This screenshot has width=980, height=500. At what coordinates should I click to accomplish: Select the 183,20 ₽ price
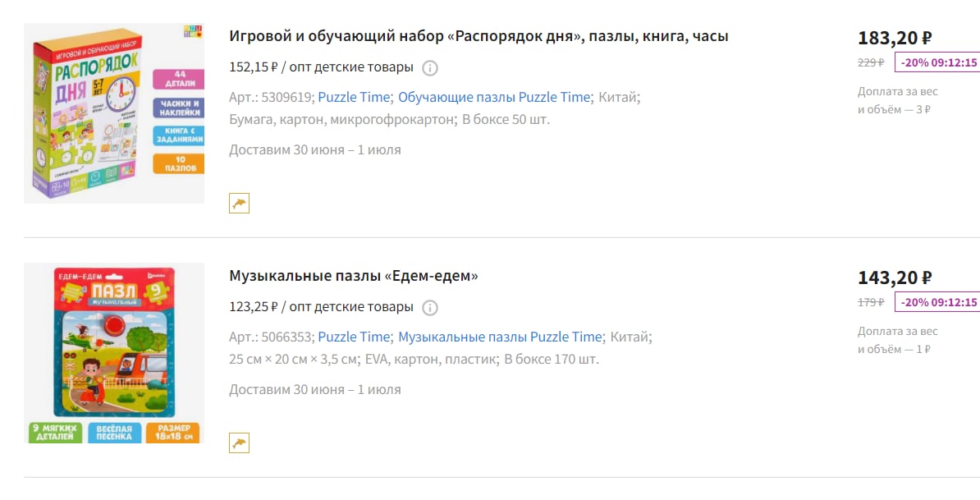(895, 38)
